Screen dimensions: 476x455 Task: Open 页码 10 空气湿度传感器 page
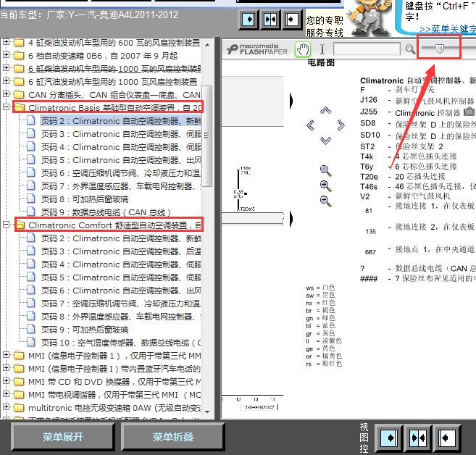[121, 343]
